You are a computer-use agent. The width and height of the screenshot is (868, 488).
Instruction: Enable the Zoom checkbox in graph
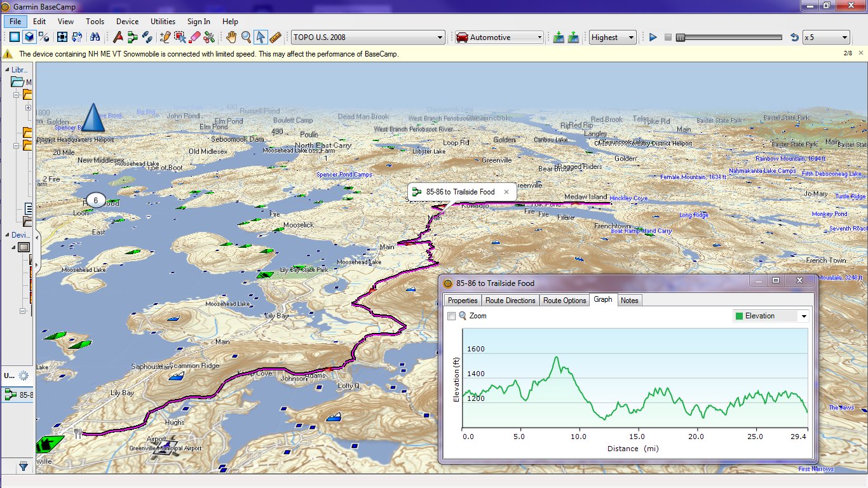451,316
